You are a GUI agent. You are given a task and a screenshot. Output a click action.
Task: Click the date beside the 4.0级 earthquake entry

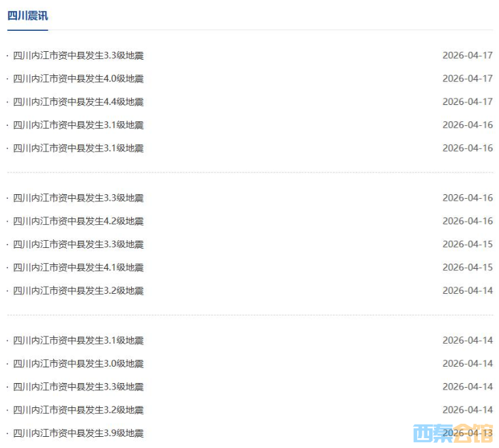[x=467, y=79]
